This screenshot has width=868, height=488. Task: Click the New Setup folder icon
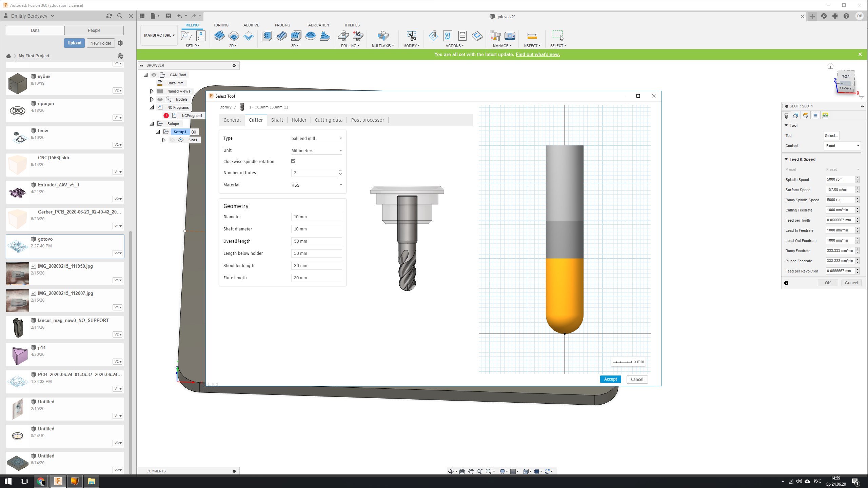tap(186, 36)
